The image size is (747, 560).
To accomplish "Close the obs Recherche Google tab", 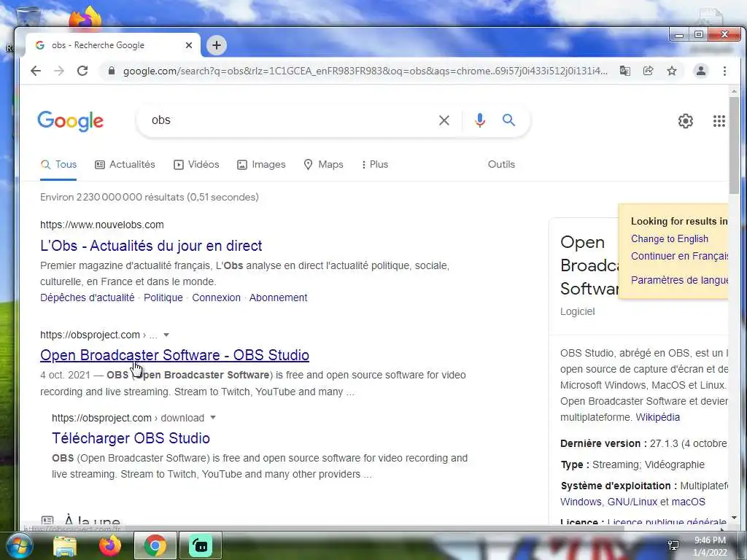I will click(x=189, y=45).
